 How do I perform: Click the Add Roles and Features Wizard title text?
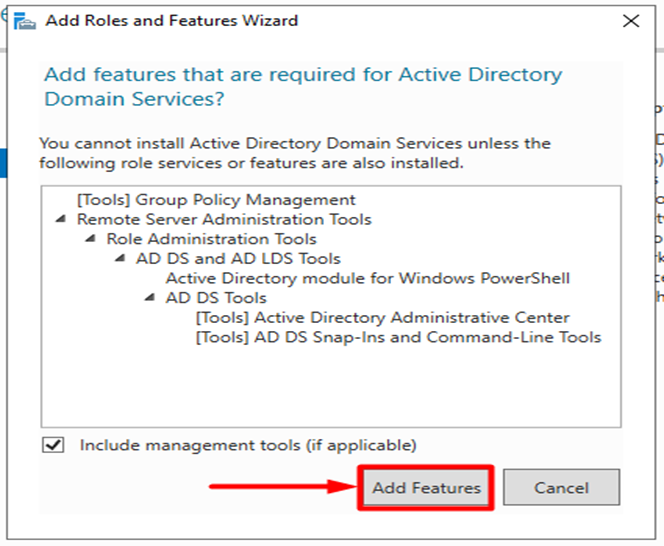(x=172, y=20)
